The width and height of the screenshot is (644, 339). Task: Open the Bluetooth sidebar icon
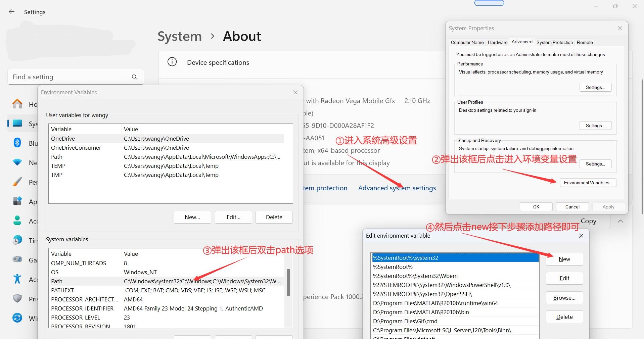point(17,143)
